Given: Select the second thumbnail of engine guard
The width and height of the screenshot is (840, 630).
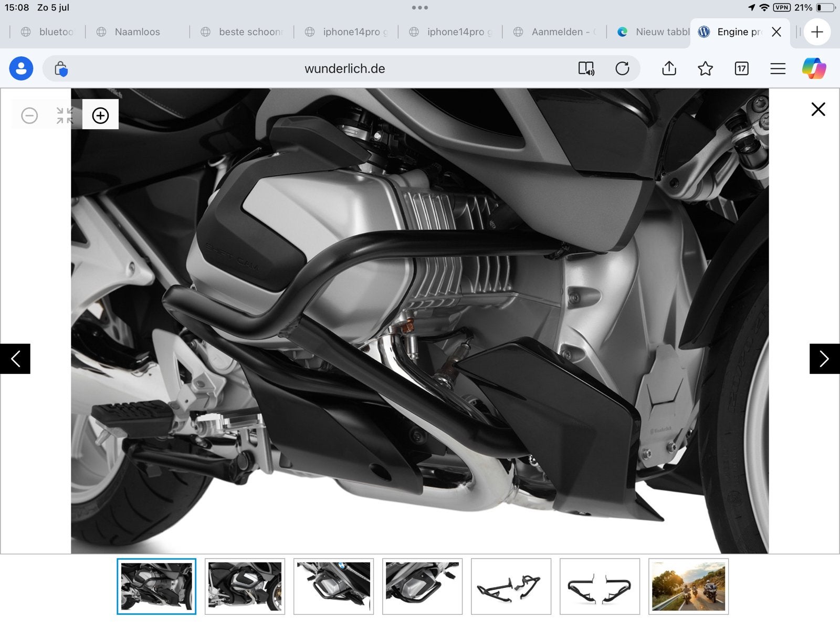Looking at the screenshot, I should pos(245,586).
